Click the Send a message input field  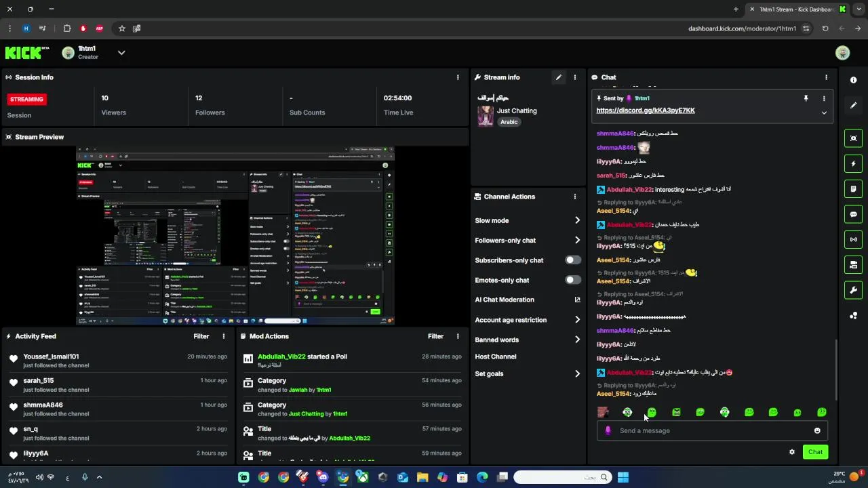click(x=712, y=430)
